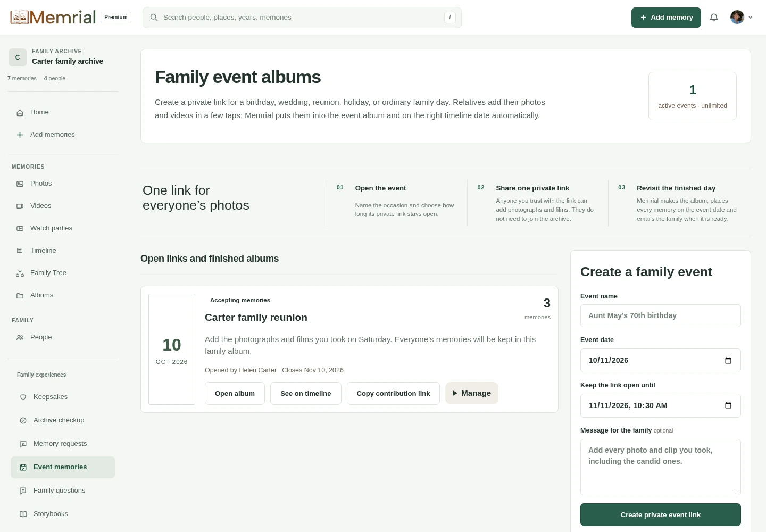The width and height of the screenshot is (766, 532).
Task: Click the Event memories calendar icon
Action: (23, 467)
